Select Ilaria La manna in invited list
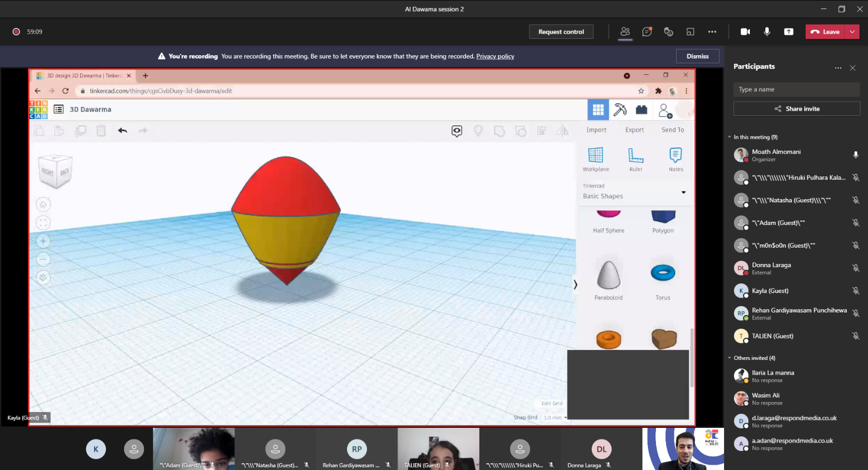The width and height of the screenshot is (868, 470). pos(796,376)
